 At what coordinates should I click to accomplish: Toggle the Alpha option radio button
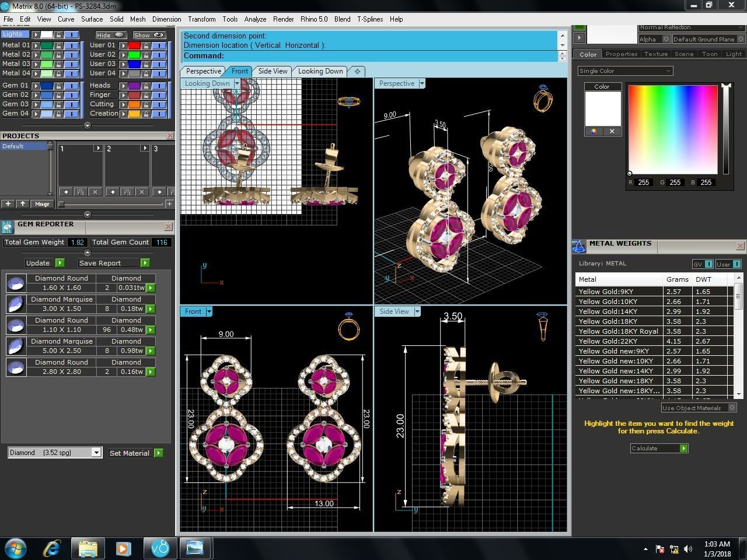[666, 39]
